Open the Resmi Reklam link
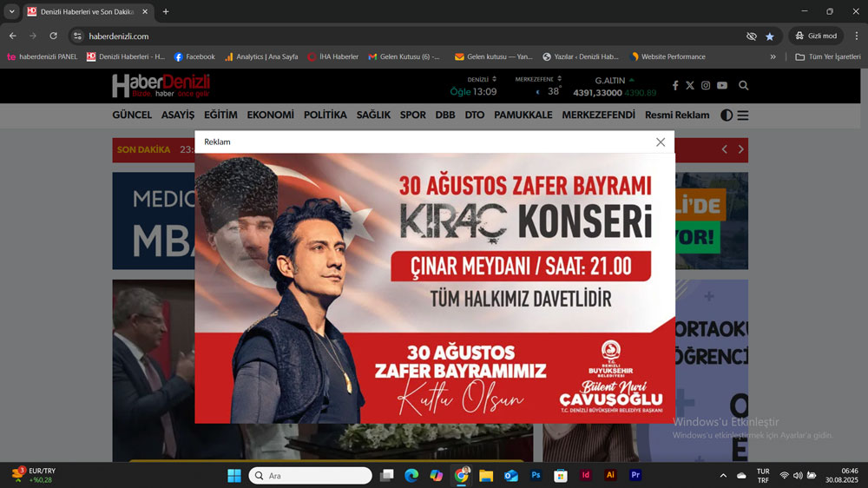 coord(677,115)
